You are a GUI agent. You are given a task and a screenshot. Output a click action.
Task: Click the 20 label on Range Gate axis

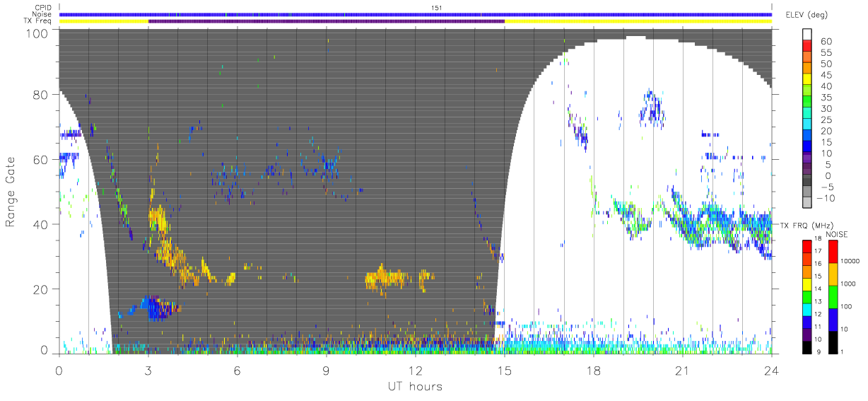pos(41,289)
